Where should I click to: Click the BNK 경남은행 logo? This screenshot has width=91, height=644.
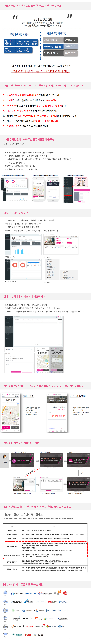coord(52,602)
